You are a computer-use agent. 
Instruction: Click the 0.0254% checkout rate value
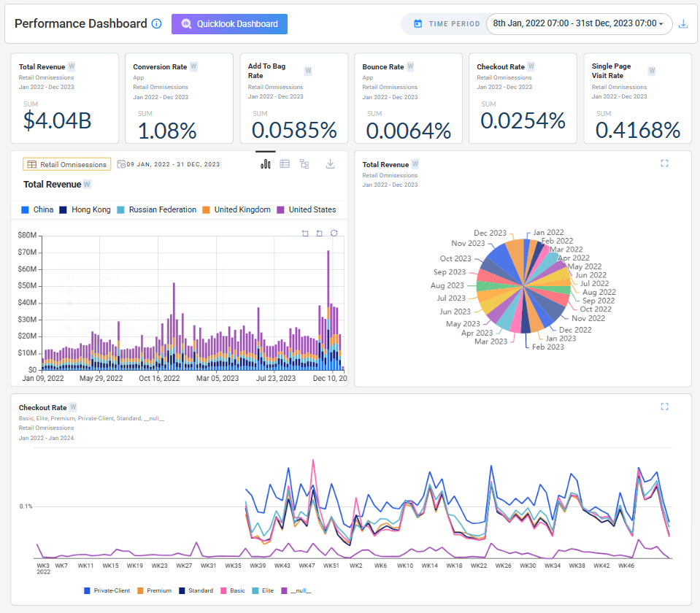[x=523, y=121]
